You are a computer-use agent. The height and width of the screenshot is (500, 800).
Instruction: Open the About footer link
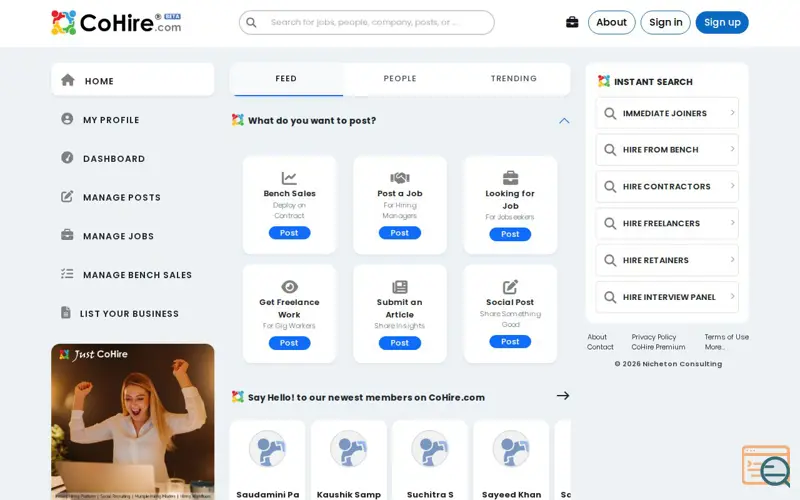597,337
